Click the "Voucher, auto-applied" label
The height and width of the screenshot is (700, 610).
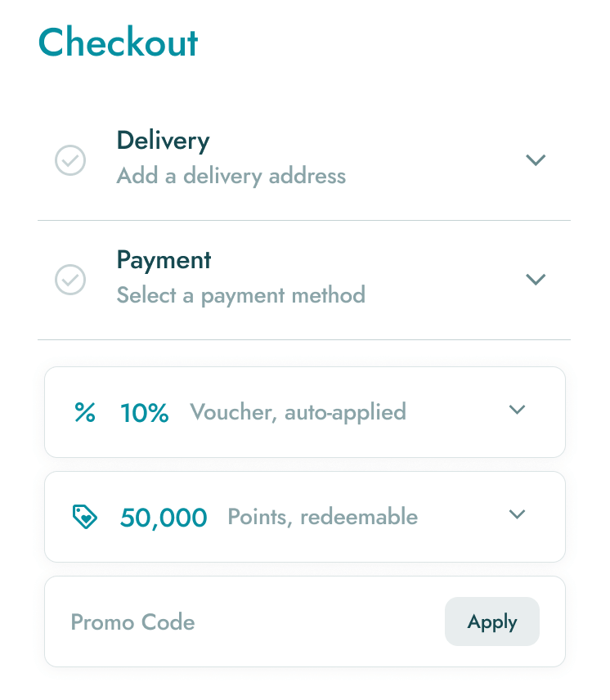[298, 412]
